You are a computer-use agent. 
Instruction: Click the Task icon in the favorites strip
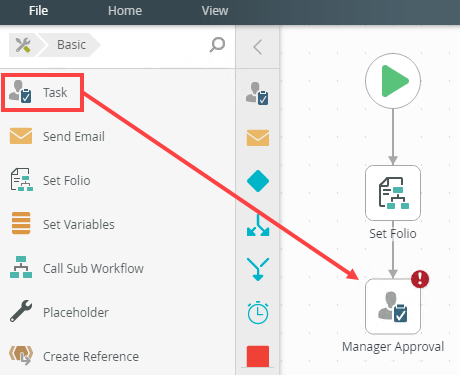pyautogui.click(x=258, y=94)
